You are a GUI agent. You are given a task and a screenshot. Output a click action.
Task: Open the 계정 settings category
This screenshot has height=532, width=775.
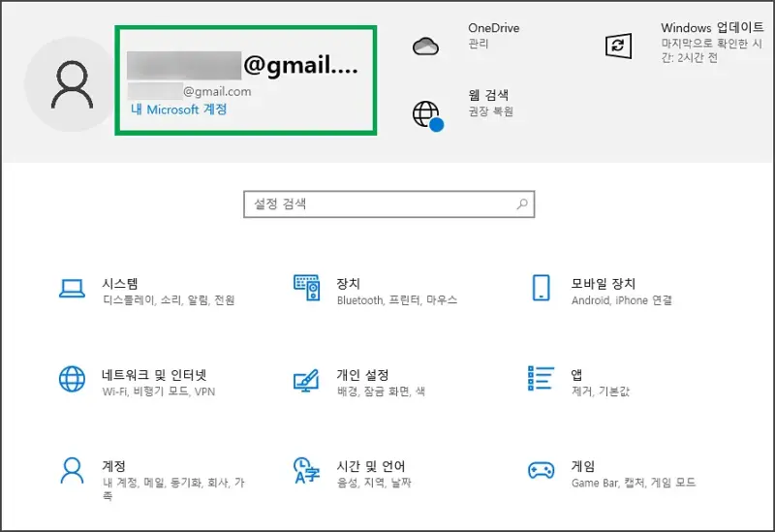pos(152,479)
